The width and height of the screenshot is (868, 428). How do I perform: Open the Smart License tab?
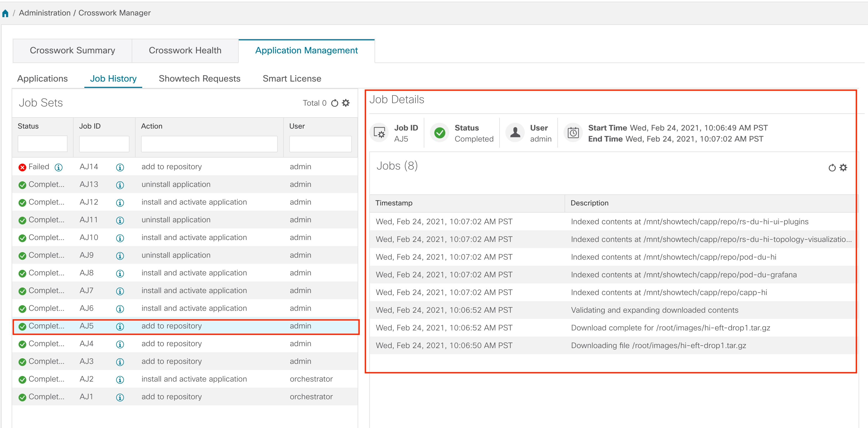[292, 79]
